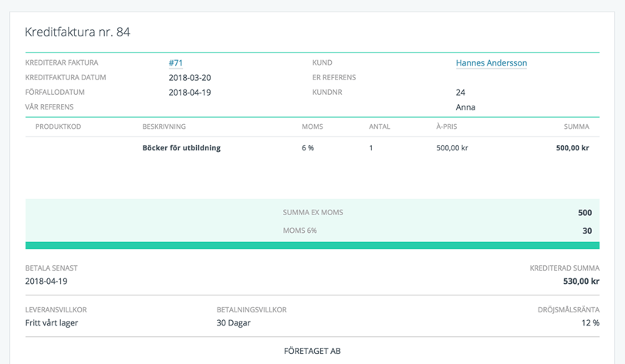The image size is (625, 364).
Task: Click the Beskrivning column header
Action: (164, 126)
